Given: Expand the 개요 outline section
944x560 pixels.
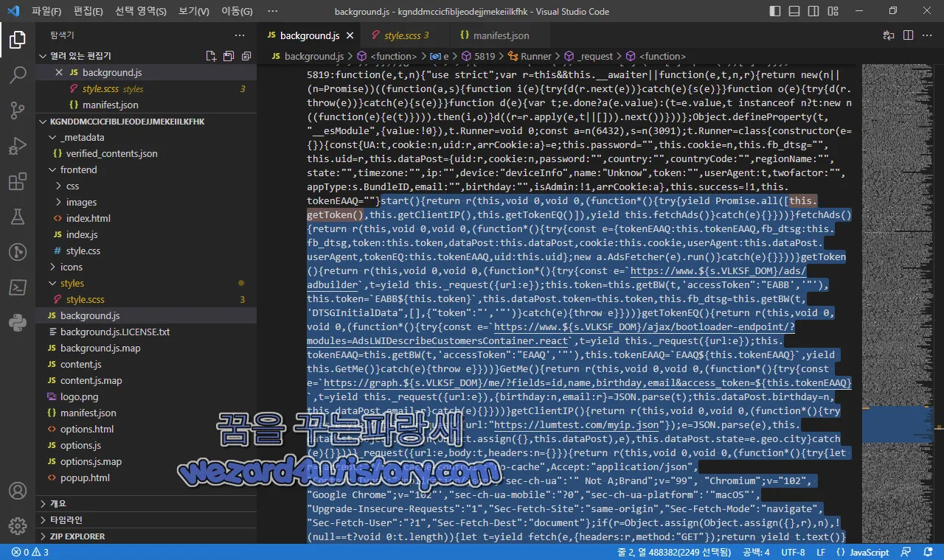Looking at the screenshot, I should (146, 503).
